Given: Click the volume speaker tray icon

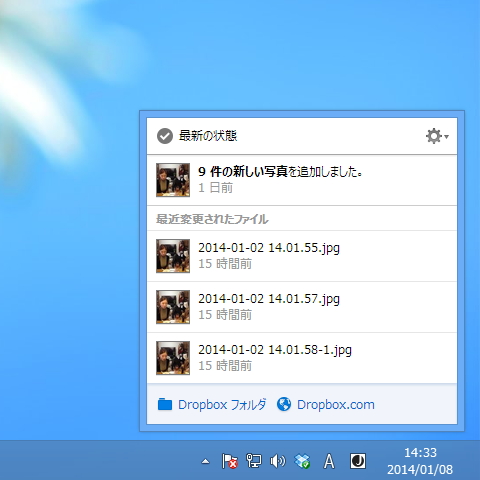Looking at the screenshot, I should pos(278,461).
